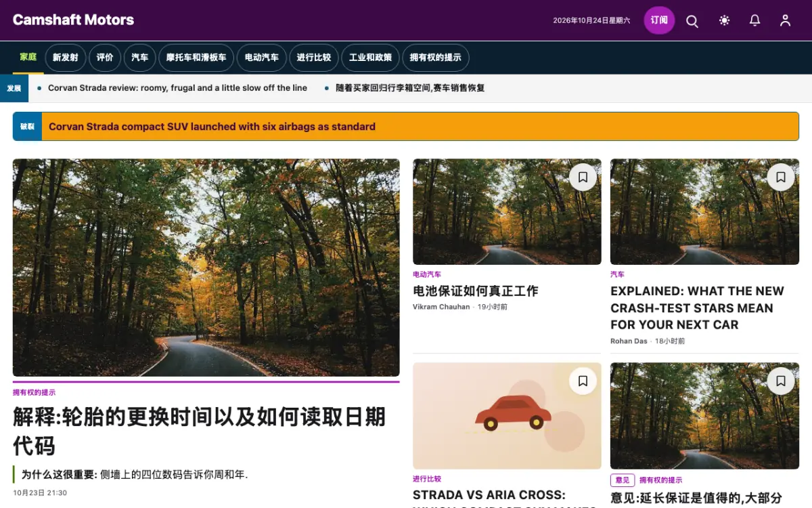Viewport: 812px width, 508px height.
Task: Click timestamp 10月23日 21:30
Action: tap(40, 492)
